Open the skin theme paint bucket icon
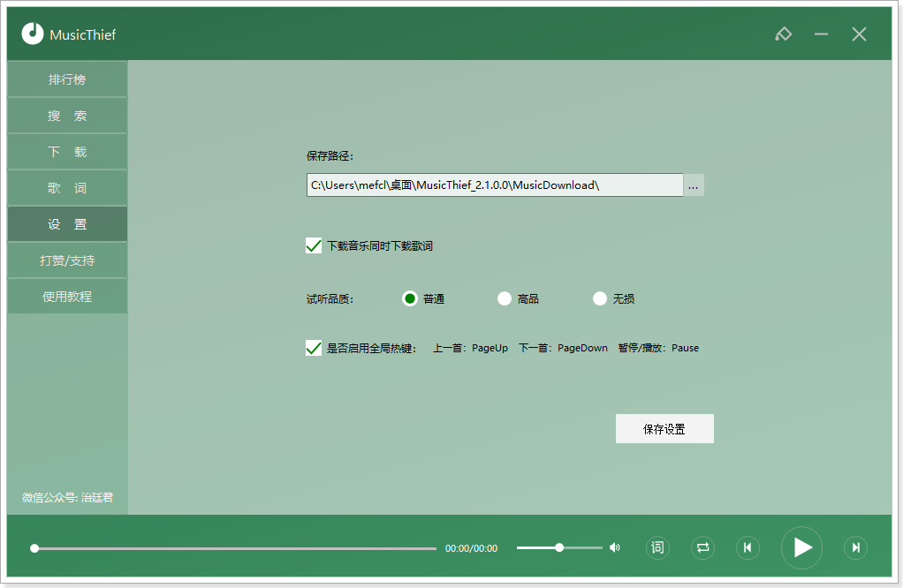The image size is (903, 588). pyautogui.click(x=783, y=34)
